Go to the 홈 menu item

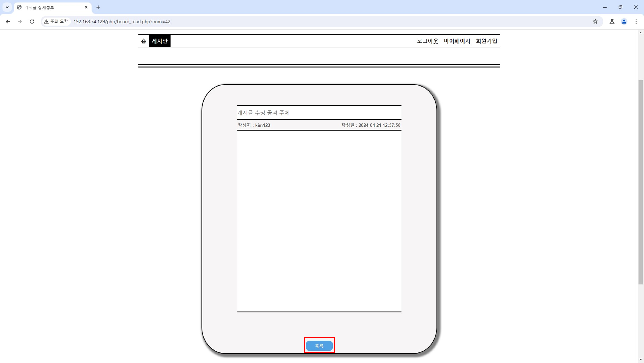[143, 41]
